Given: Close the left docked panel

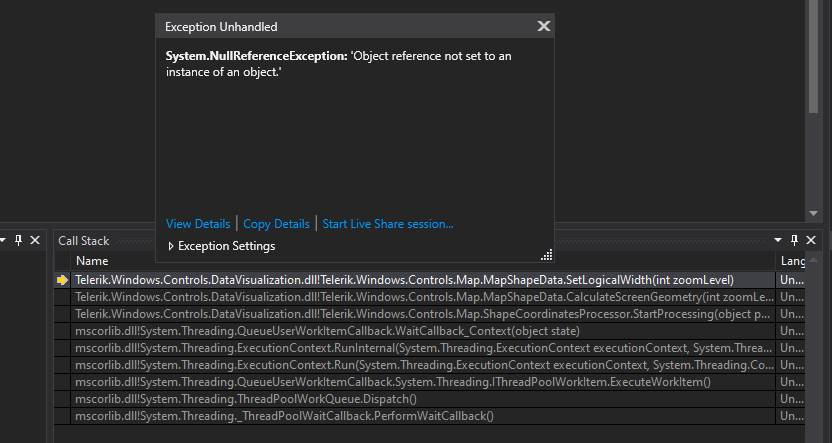Looking at the screenshot, I should [x=35, y=241].
